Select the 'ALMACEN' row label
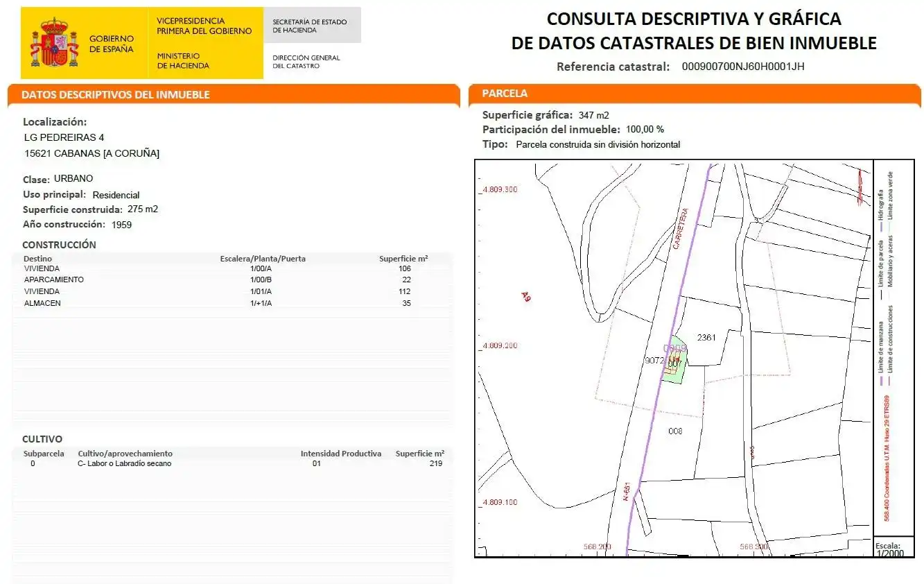924x584 pixels. (x=42, y=303)
